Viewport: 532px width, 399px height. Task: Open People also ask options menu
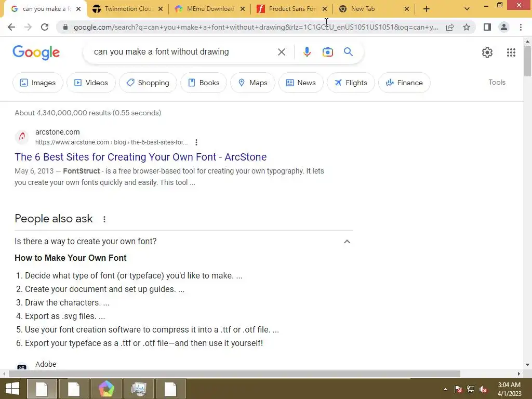point(104,219)
